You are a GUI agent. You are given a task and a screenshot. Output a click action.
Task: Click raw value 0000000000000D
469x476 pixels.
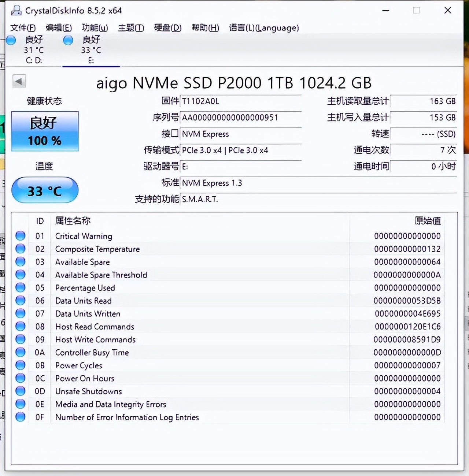click(407, 353)
